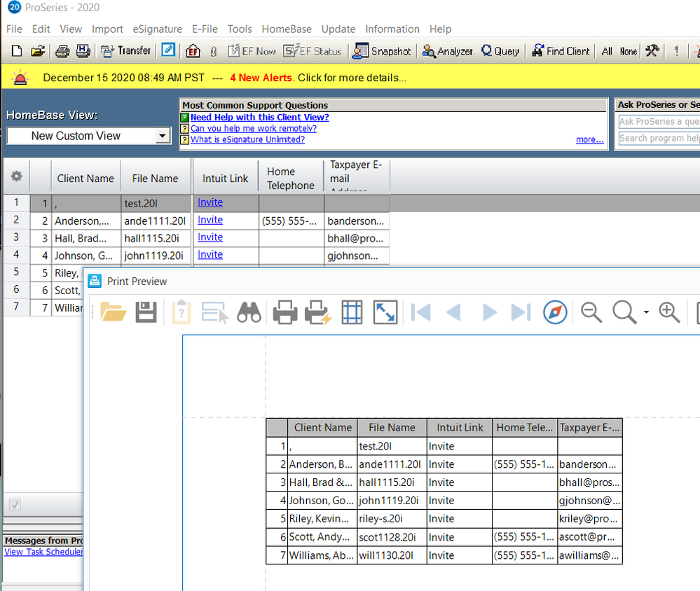Click the Snapshot toolbar icon
700x591 pixels.
(382, 51)
